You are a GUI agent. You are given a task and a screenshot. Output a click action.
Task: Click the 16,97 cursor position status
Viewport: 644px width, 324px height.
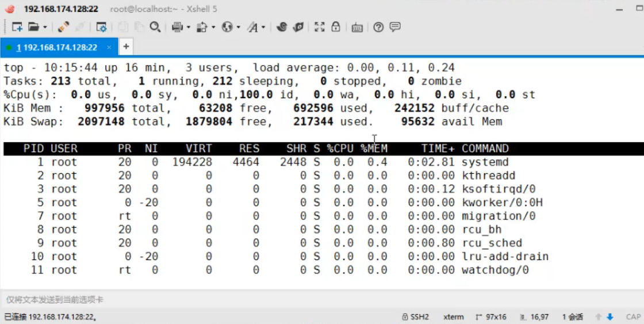pos(534,317)
